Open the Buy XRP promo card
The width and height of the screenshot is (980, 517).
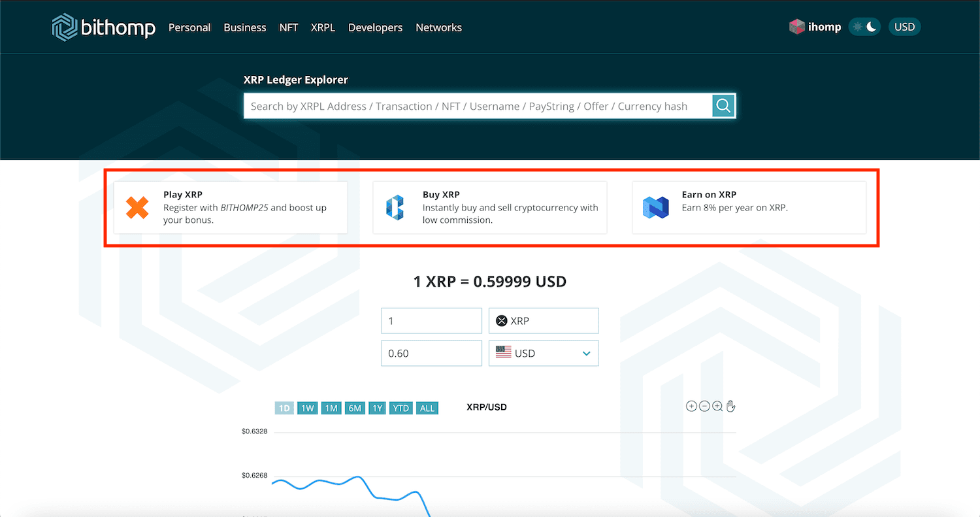490,208
